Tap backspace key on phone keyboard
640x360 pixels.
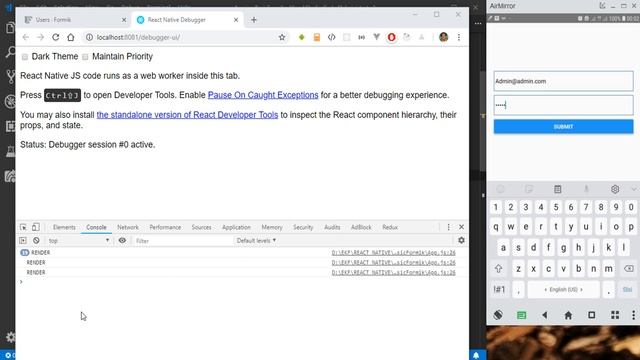[629, 269]
